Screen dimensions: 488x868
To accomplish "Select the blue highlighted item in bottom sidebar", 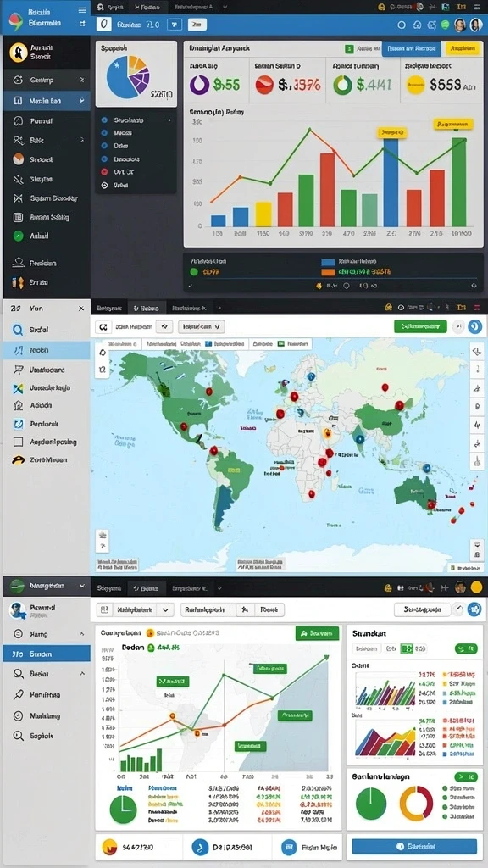I will [x=47, y=654].
